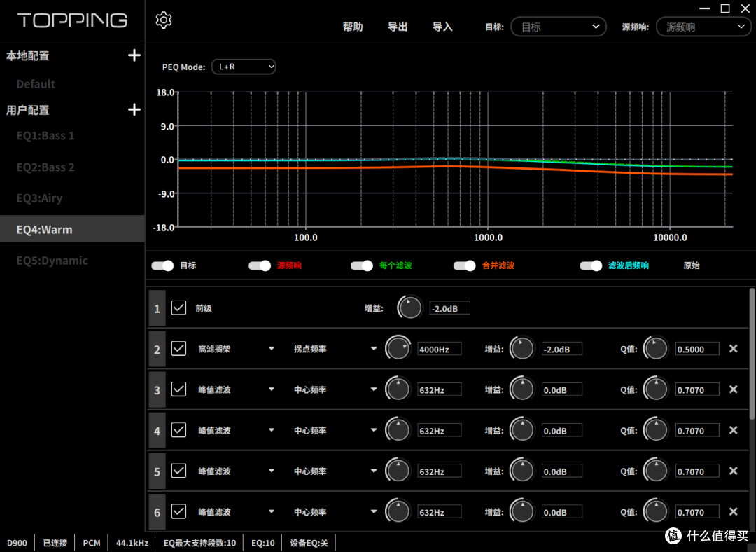
Task: Remove filter row 5 with X
Action: [734, 471]
